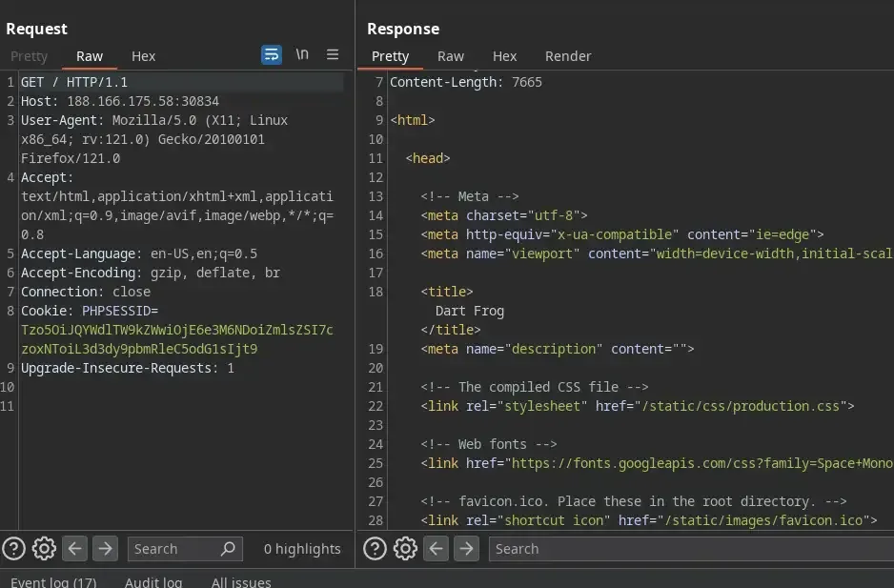Go to next match in Request search
This screenshot has width=894, height=588.
[x=105, y=549]
